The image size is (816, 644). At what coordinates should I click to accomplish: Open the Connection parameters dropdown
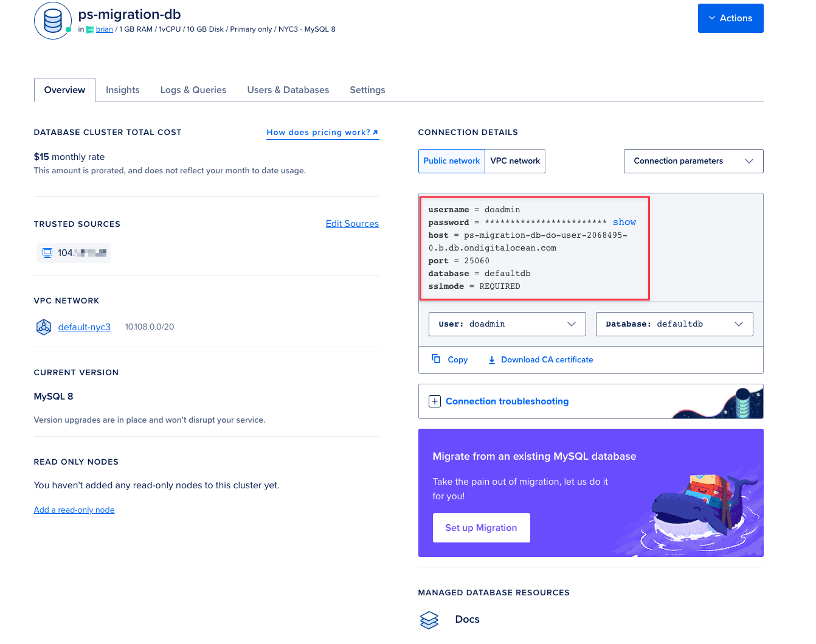pyautogui.click(x=693, y=161)
